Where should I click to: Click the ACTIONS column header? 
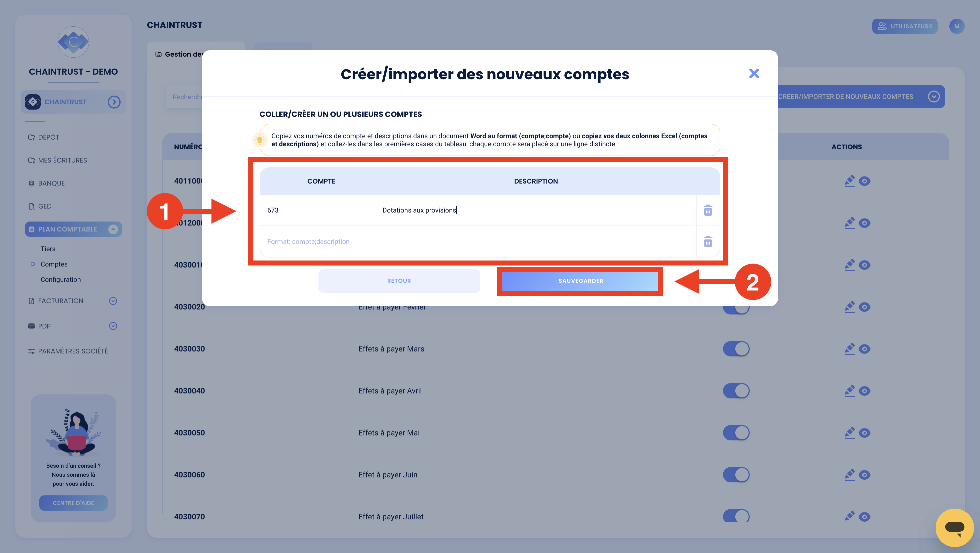tap(846, 147)
